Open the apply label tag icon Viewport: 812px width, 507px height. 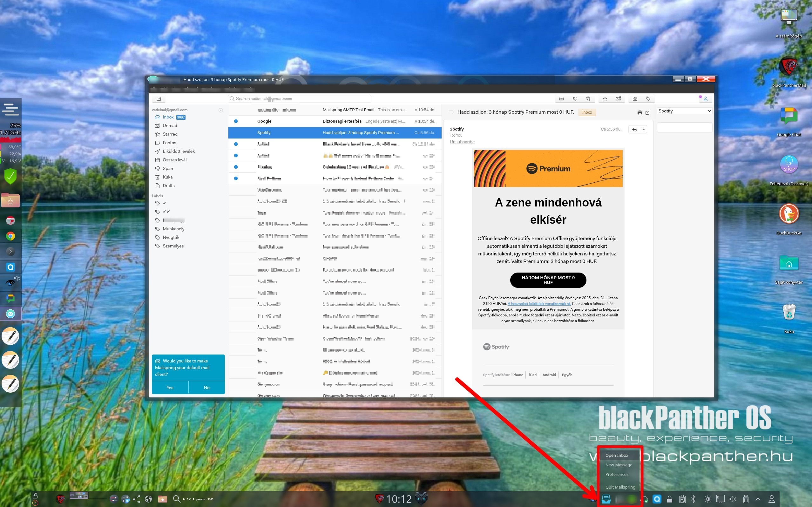648,98
